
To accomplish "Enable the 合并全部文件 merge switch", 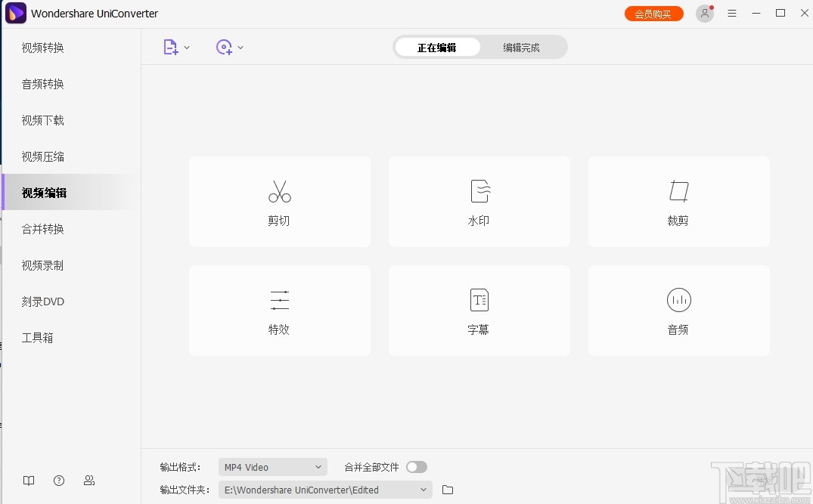I will [x=417, y=467].
